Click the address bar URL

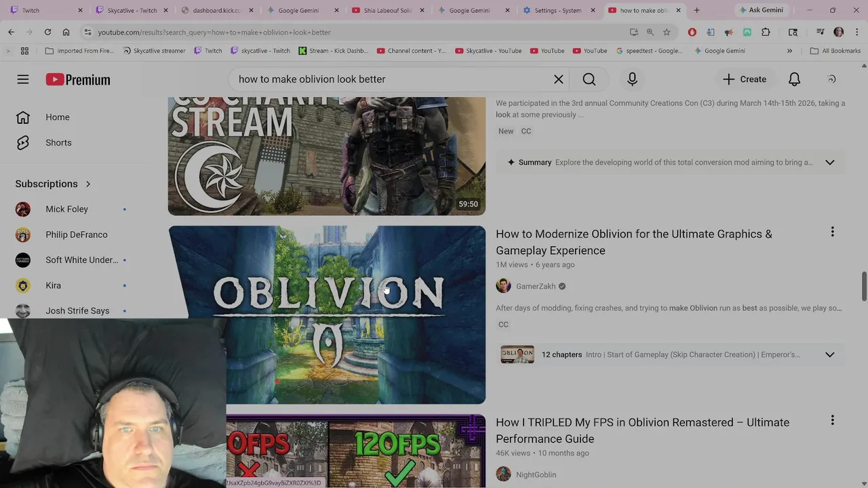click(x=214, y=32)
